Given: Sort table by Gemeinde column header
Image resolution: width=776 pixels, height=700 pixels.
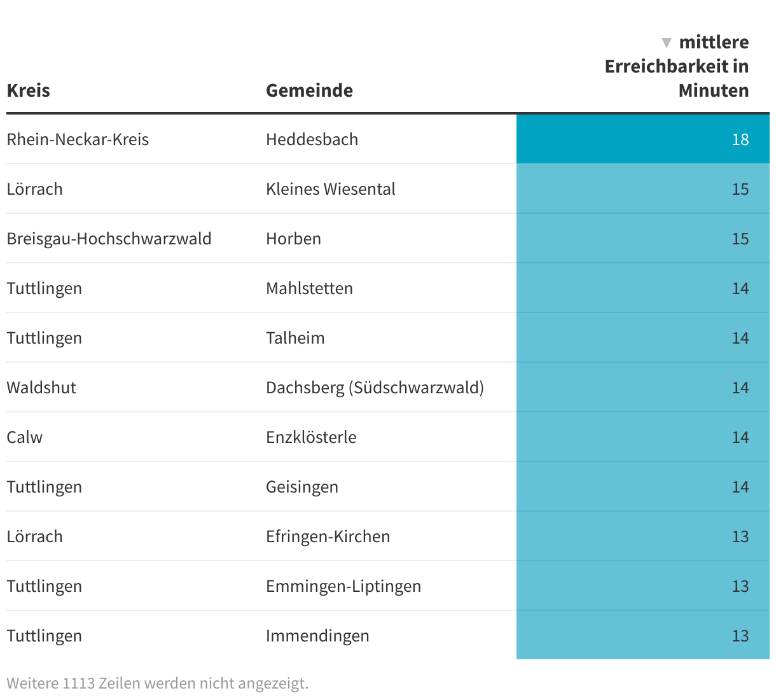Looking at the screenshot, I should [309, 90].
